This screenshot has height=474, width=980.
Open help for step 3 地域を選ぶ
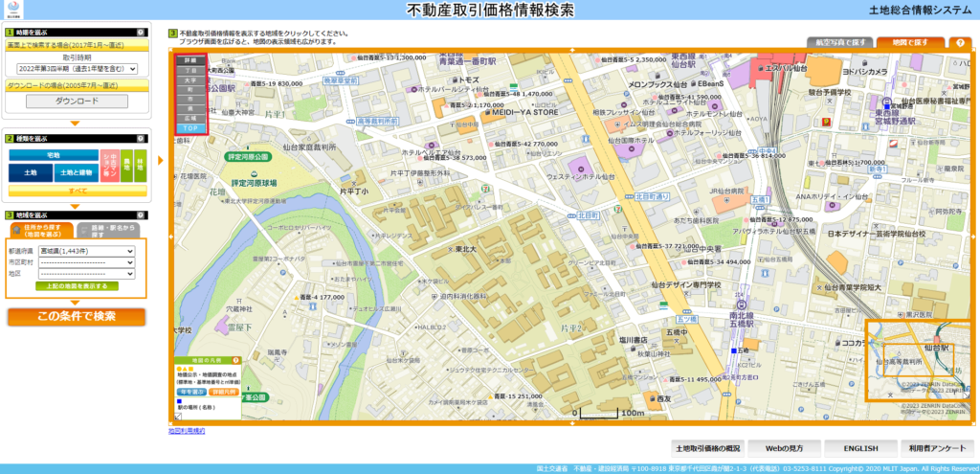[x=141, y=215]
